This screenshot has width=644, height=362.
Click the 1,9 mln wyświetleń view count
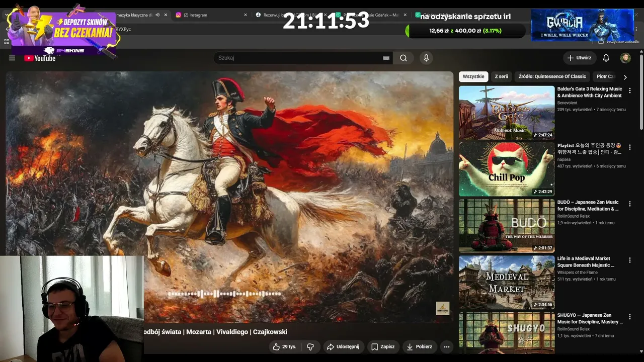(575, 223)
